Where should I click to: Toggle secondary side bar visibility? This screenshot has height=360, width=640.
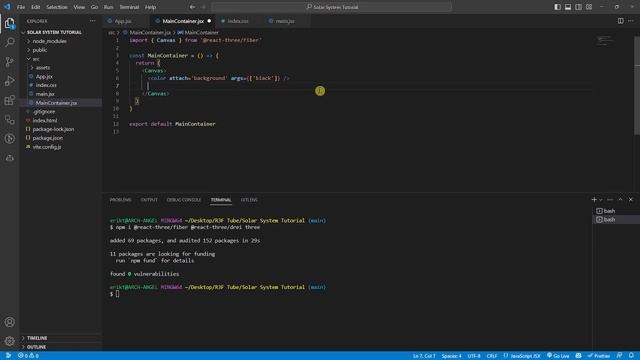578,7
